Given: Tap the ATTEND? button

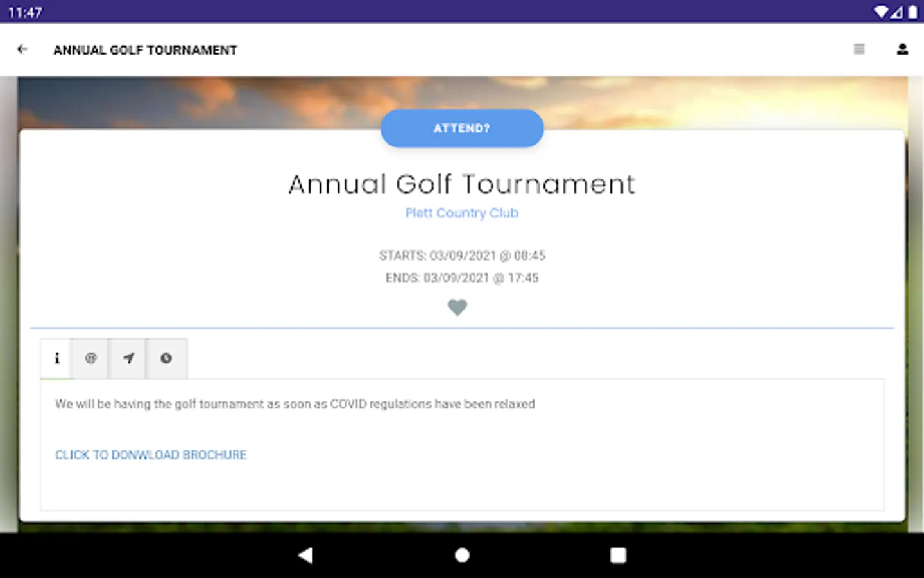Looking at the screenshot, I should click(462, 128).
